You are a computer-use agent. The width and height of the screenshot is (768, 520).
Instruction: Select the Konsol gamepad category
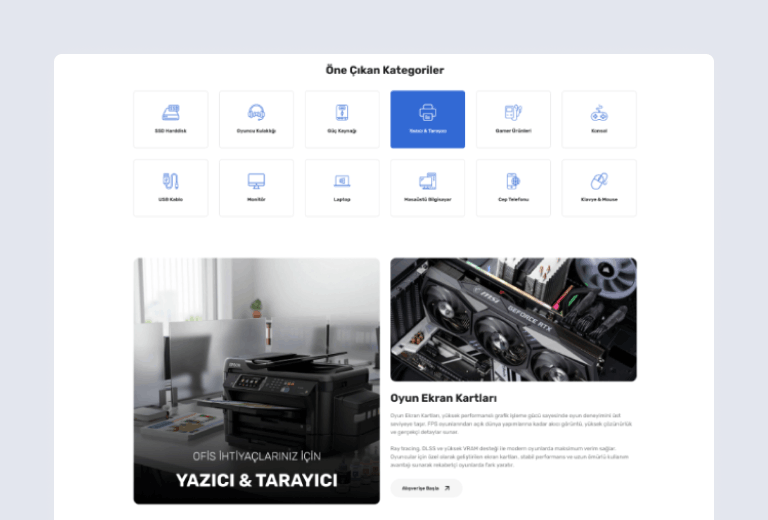599,119
